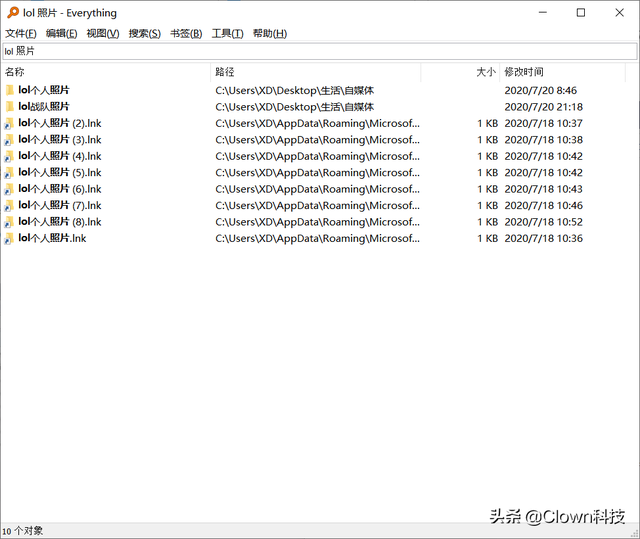The image size is (640, 539).
Task: Click shortcut icon of lol个人照片 (3).lnk
Action: pos(9,140)
